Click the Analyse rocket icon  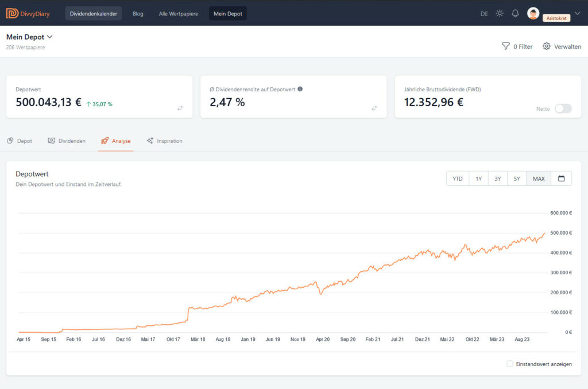point(105,141)
